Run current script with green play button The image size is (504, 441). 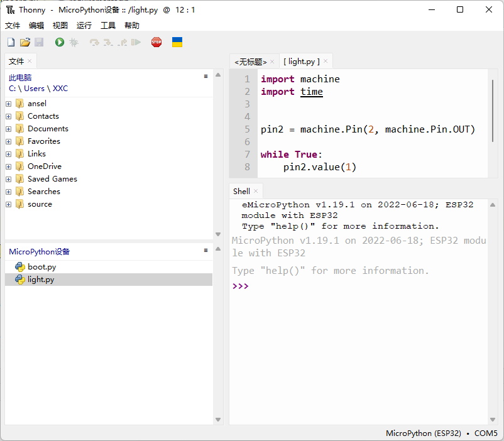coord(60,42)
